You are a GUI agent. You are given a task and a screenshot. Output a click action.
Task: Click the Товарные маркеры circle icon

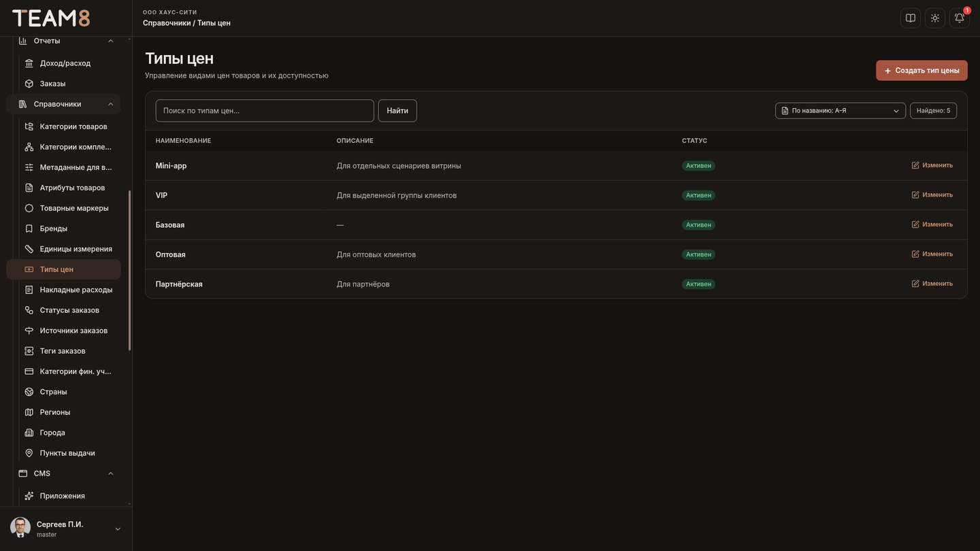coord(29,208)
